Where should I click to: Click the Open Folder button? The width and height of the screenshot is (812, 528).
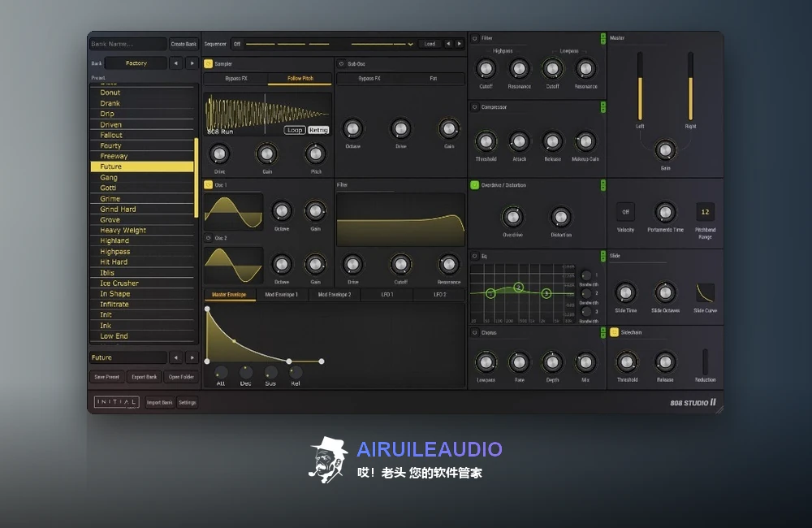point(181,377)
